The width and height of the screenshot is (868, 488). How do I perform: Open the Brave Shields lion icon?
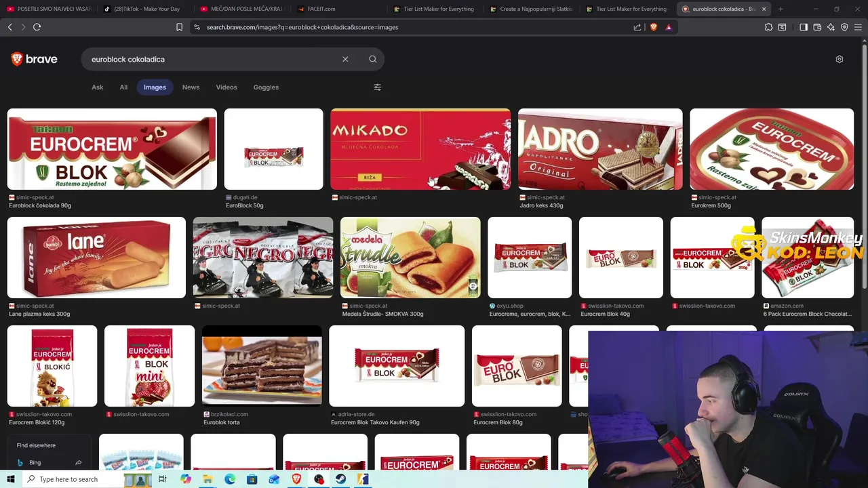click(x=654, y=27)
